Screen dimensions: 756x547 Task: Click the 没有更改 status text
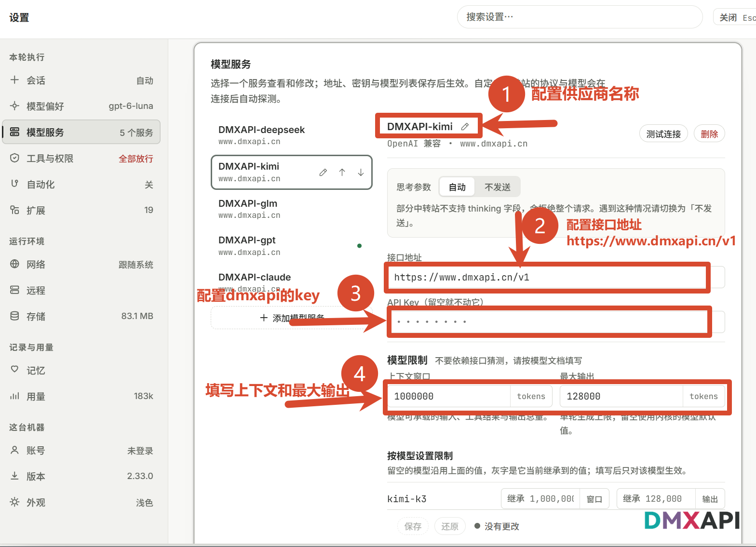click(501, 526)
